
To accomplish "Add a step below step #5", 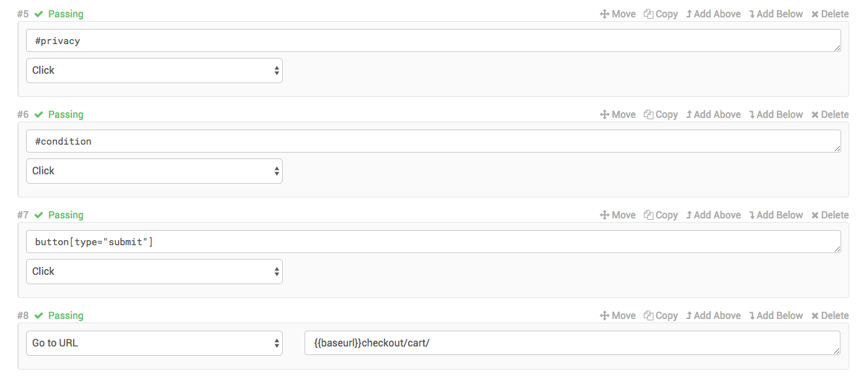I will [x=775, y=14].
